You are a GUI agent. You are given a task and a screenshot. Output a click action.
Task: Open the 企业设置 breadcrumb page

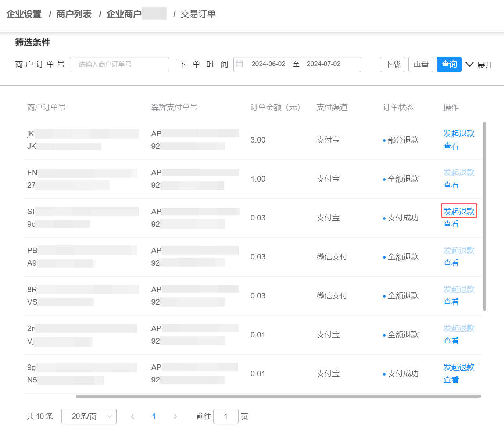tap(24, 14)
